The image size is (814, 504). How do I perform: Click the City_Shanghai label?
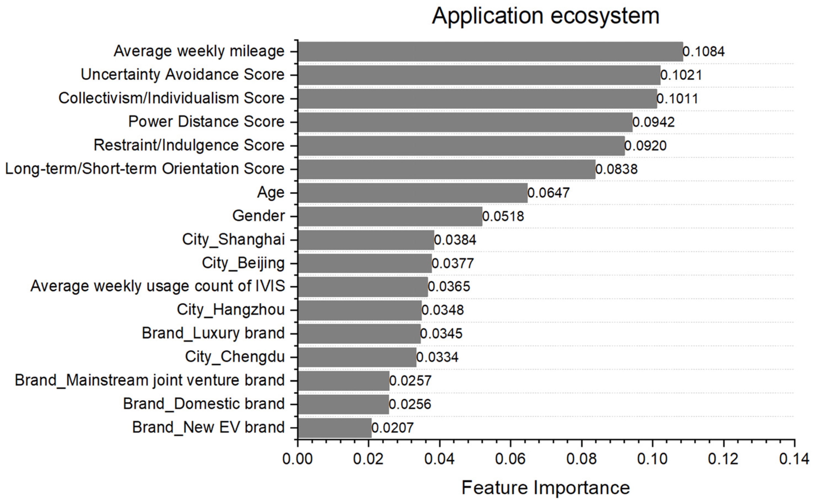coord(233,240)
